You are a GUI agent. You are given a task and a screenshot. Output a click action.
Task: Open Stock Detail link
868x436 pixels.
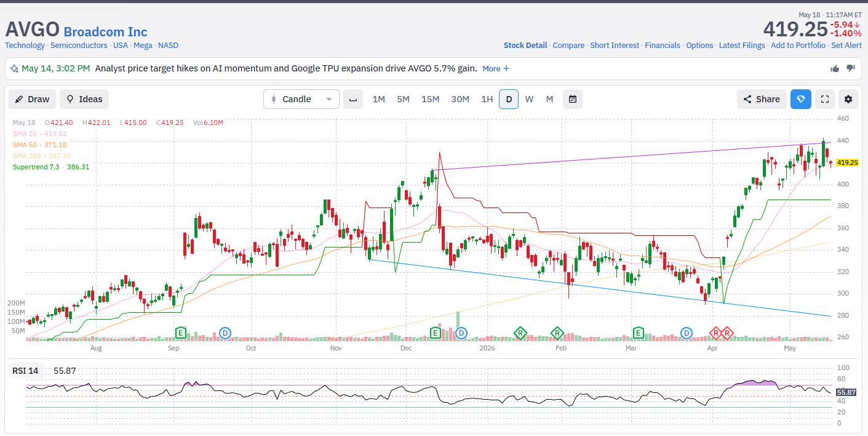525,46
